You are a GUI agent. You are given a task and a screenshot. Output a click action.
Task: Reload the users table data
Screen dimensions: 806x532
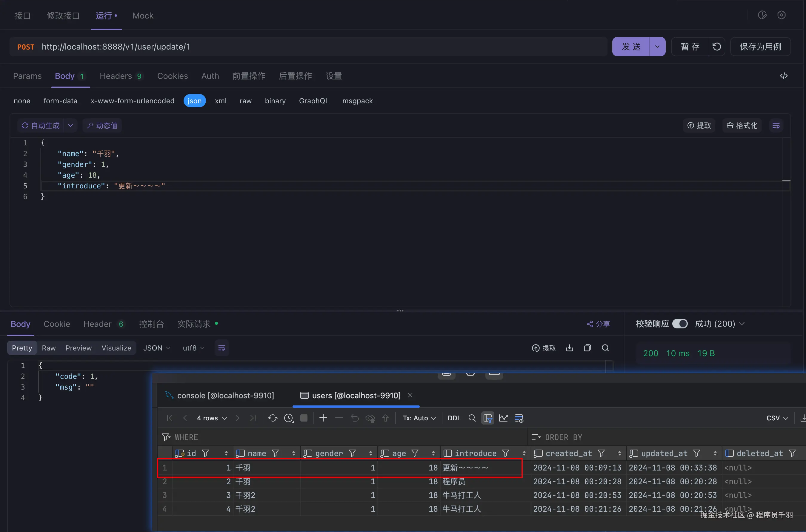(x=273, y=418)
